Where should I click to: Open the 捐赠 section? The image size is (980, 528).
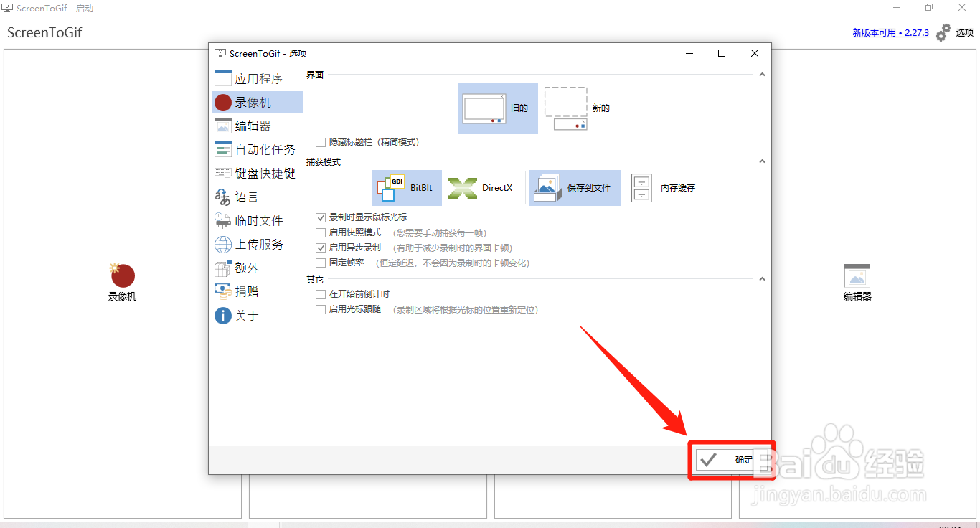coord(258,292)
